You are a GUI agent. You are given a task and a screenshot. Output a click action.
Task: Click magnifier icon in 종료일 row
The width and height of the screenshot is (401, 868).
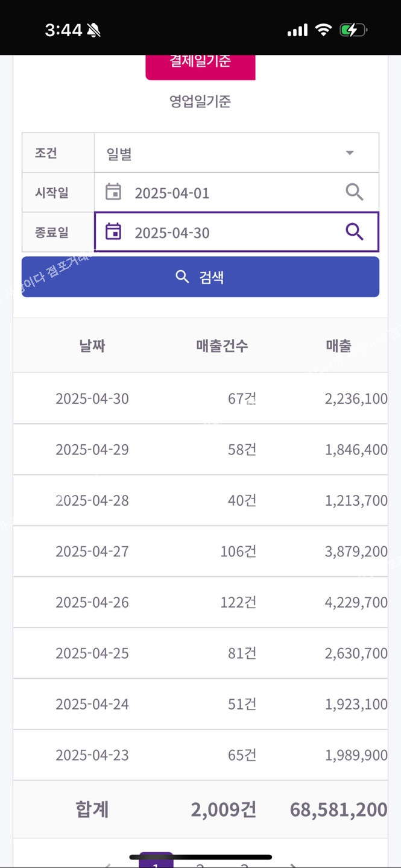355,231
